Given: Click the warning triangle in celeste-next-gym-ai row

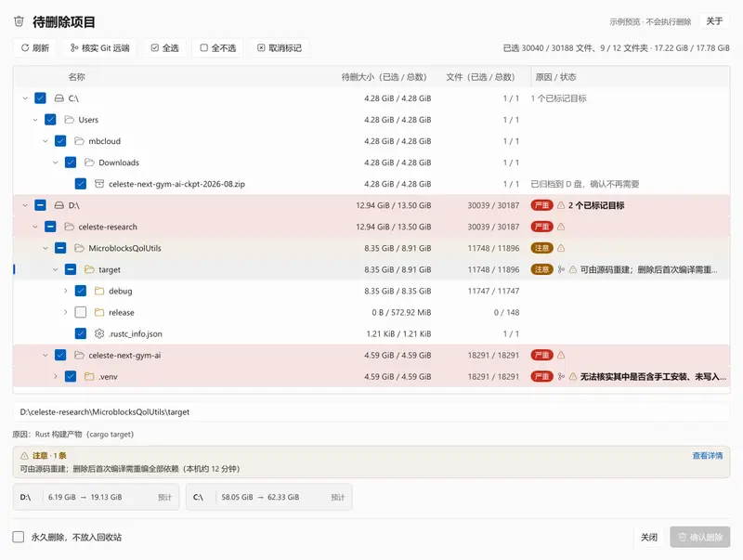Looking at the screenshot, I should [561, 356].
